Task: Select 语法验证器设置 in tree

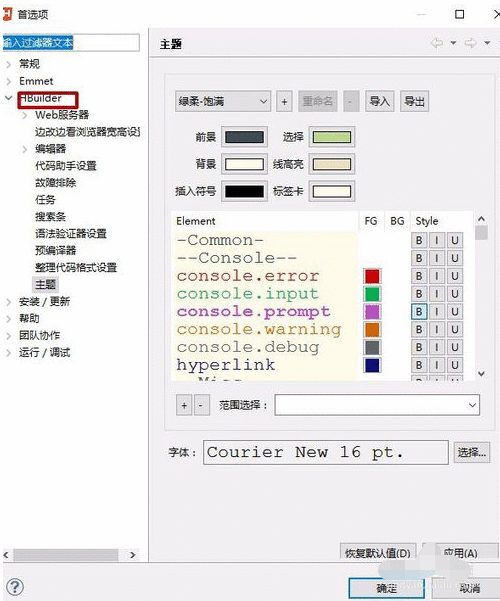Action: 71,234
